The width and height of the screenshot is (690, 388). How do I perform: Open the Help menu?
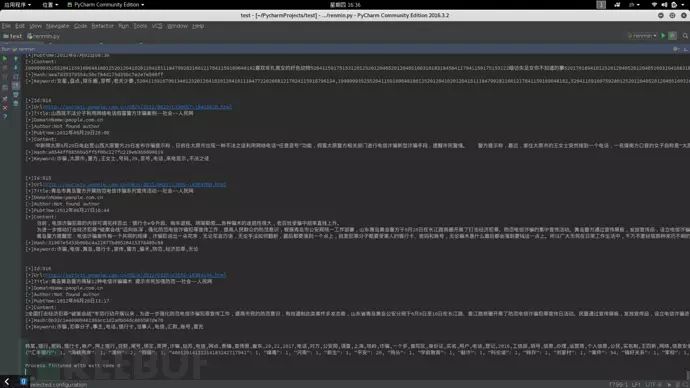pos(198,26)
